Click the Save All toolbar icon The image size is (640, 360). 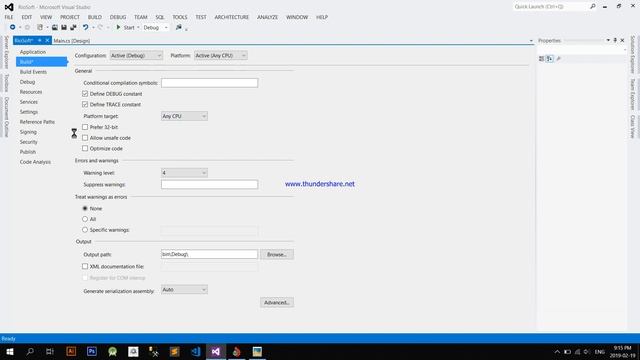tap(73, 27)
